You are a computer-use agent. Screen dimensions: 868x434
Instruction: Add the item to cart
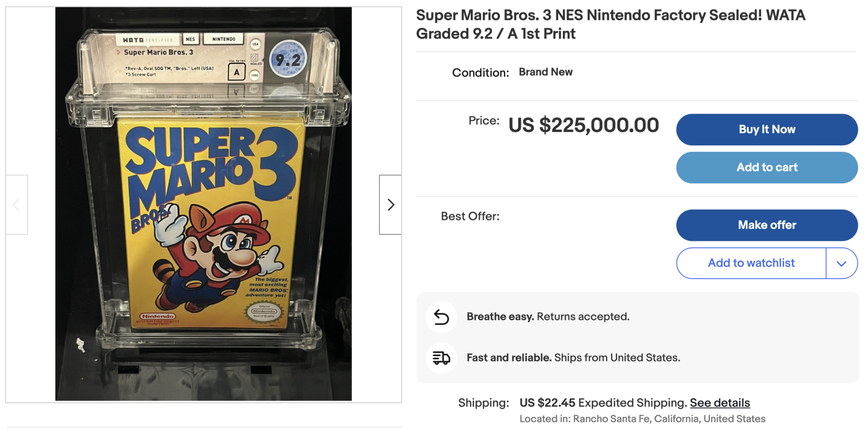pos(766,168)
